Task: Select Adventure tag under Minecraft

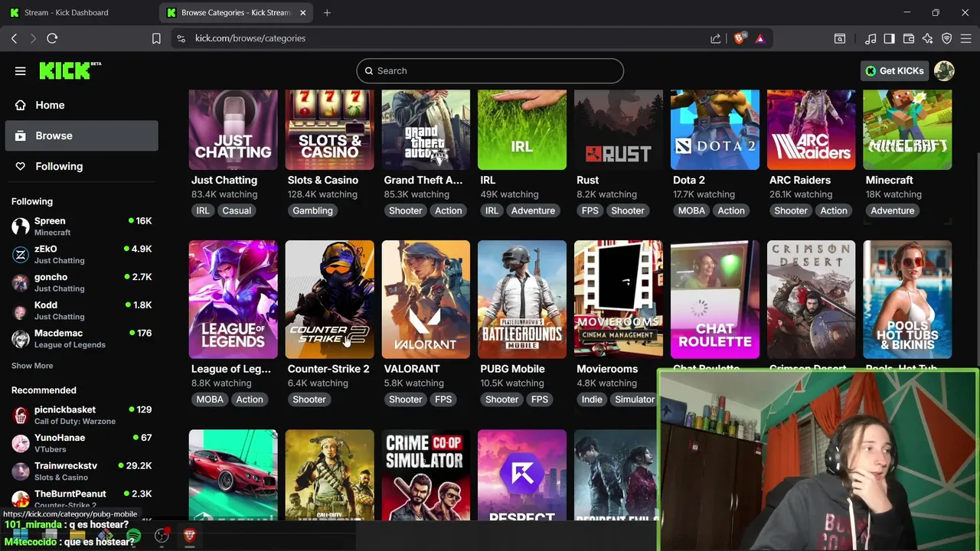Action: coord(893,210)
